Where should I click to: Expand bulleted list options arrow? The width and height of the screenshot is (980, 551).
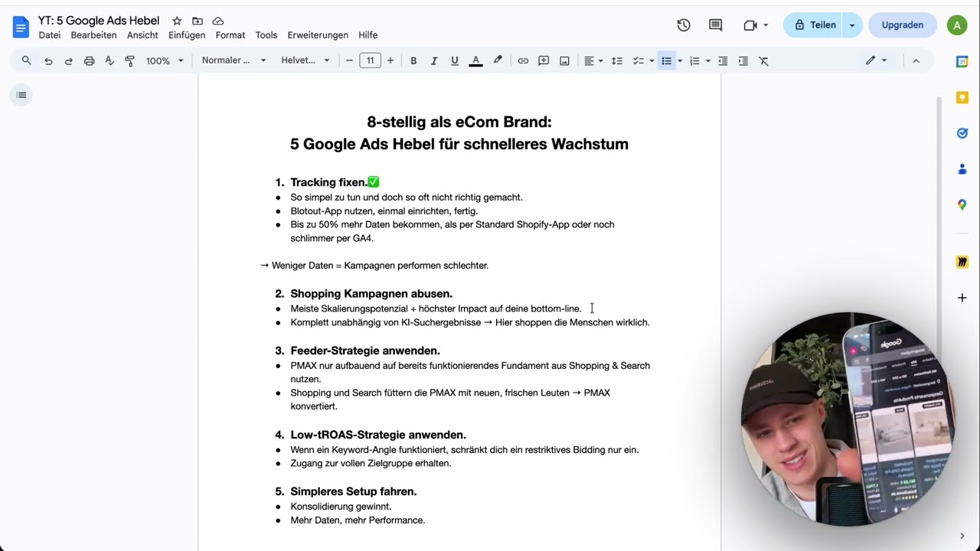[680, 60]
